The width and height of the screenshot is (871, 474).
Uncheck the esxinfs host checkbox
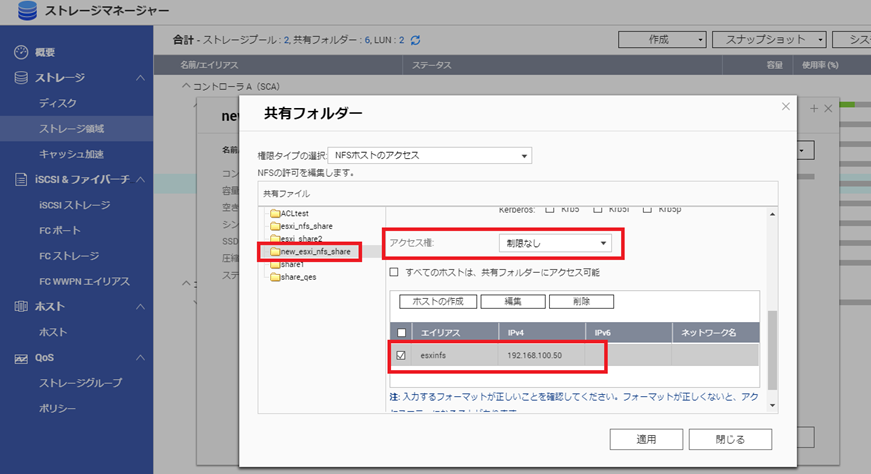(x=402, y=354)
